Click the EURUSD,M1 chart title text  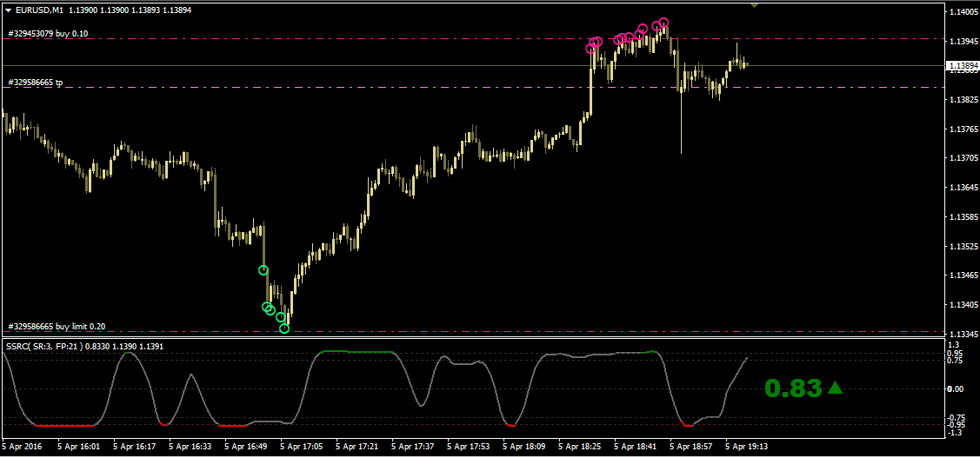37,10
